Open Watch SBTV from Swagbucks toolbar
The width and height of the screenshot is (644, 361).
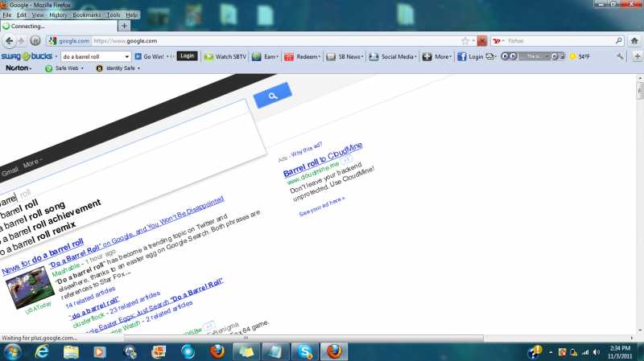pos(225,56)
